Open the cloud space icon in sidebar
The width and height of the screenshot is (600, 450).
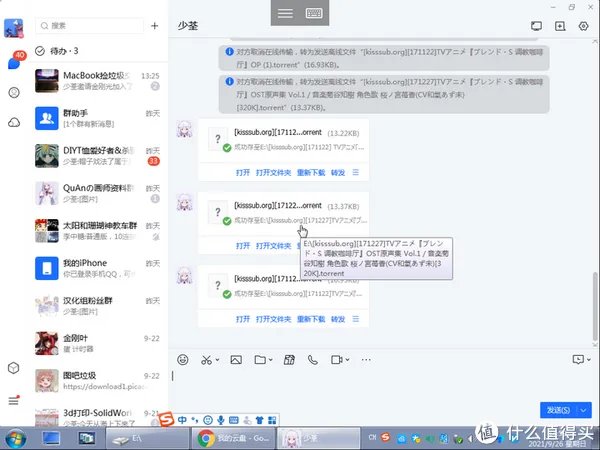pos(14,122)
